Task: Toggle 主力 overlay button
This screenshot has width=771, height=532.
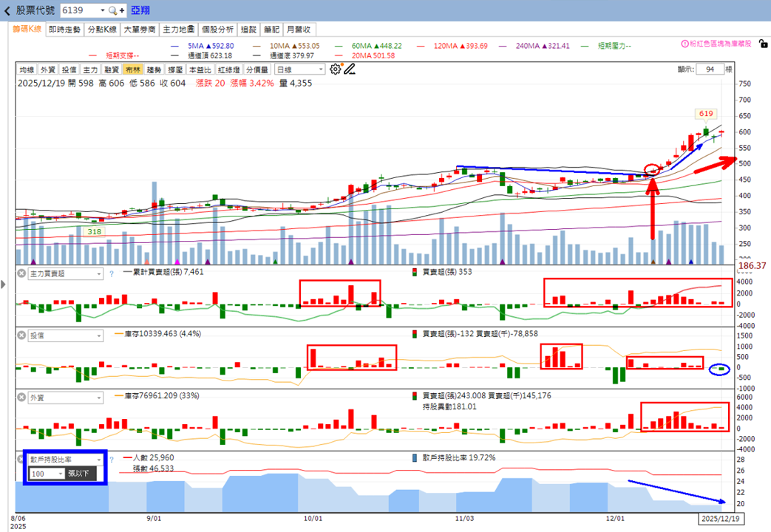Action: coord(90,69)
